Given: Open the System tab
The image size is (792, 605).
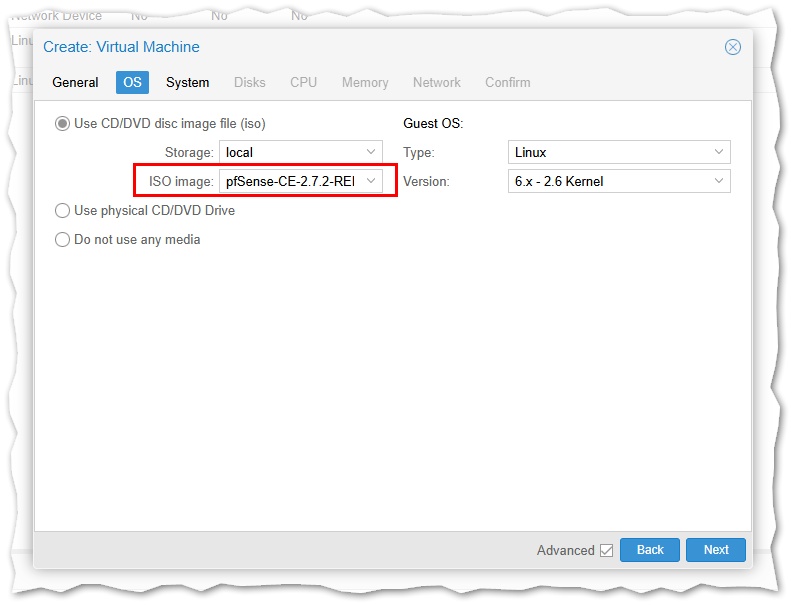Looking at the screenshot, I should (187, 82).
